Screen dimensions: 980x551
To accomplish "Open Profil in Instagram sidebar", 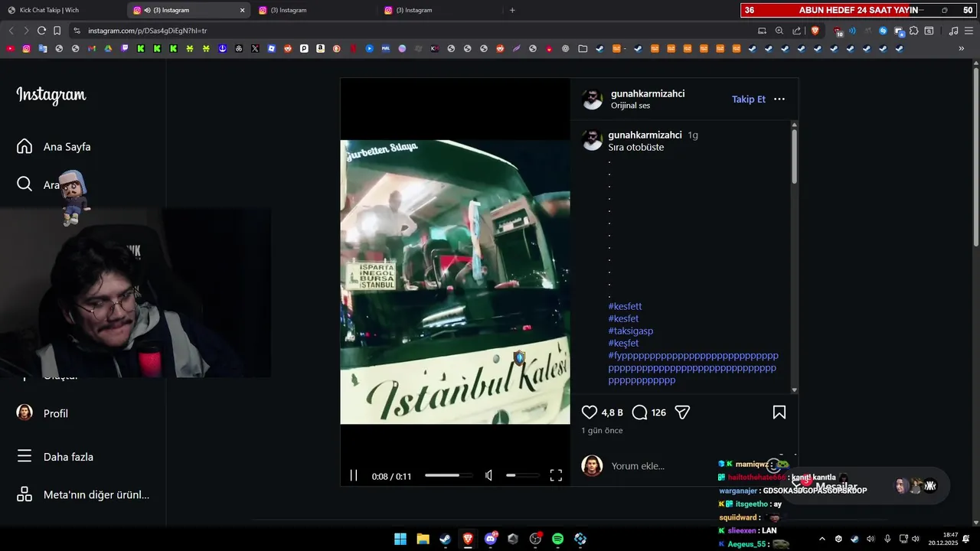I will coord(43,413).
